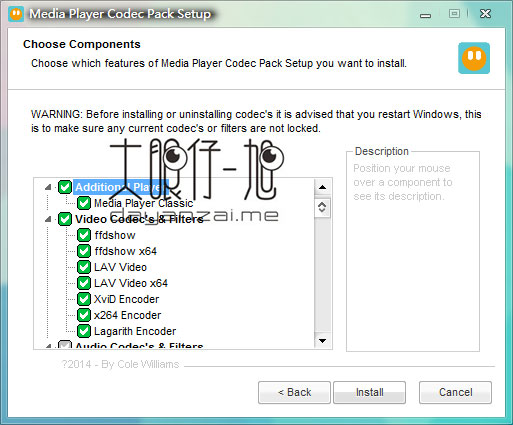Toggle the Video Codec's & Filters checkbox
This screenshot has width=513, height=425.
(x=65, y=219)
